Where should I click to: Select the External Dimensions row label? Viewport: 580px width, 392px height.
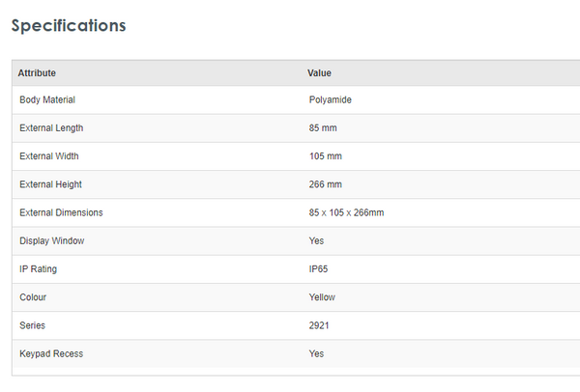61,212
